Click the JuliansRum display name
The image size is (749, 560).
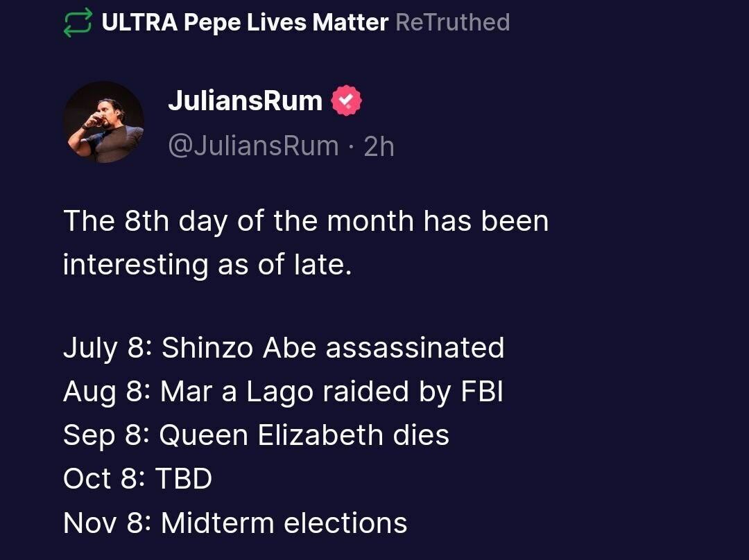pyautogui.click(x=245, y=100)
